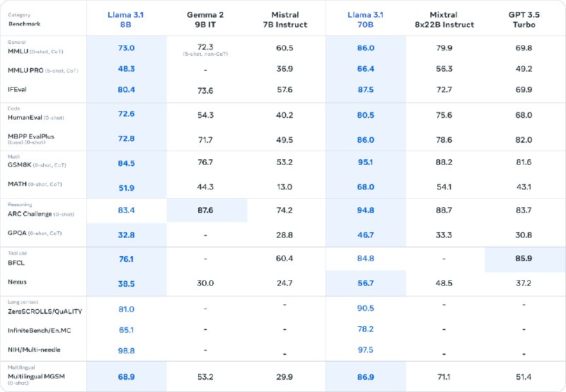Click the highlighted 87.6 ARC Challenge score
This screenshot has height=392, width=566.
click(x=205, y=210)
